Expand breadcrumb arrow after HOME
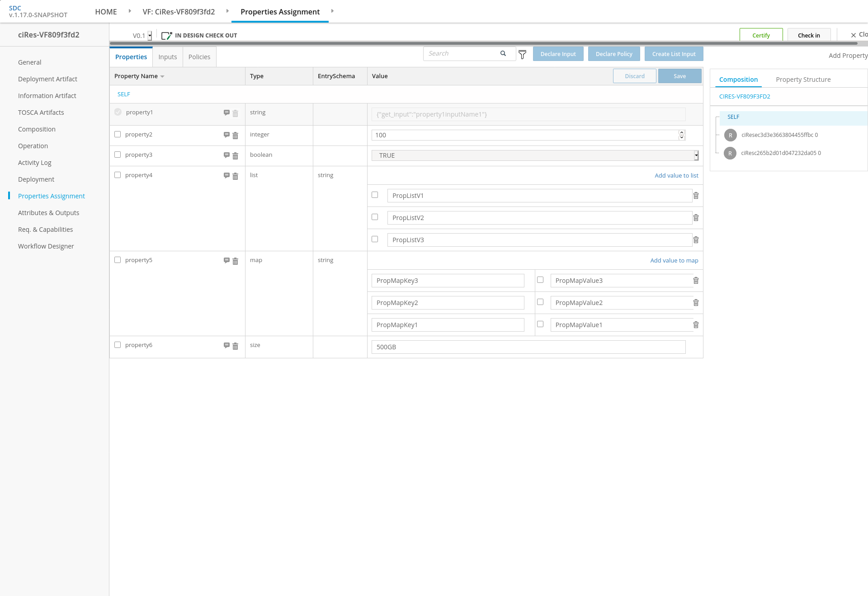The width and height of the screenshot is (868, 596). 130,11
